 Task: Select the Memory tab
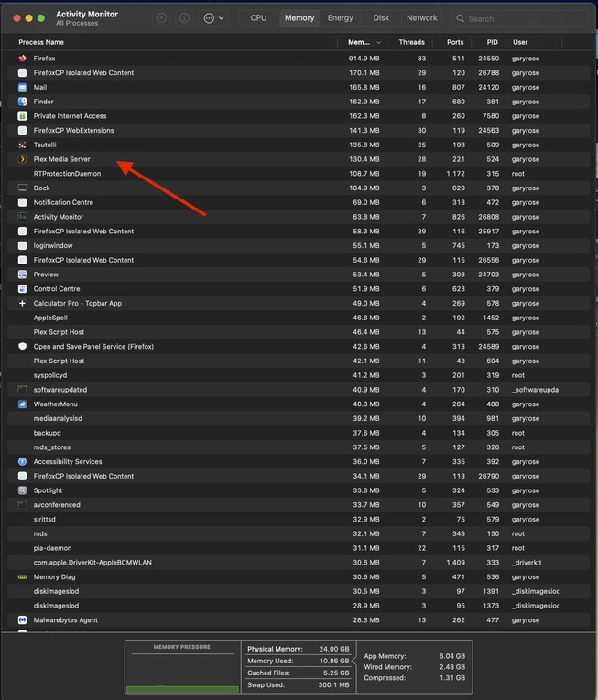pyautogui.click(x=299, y=18)
